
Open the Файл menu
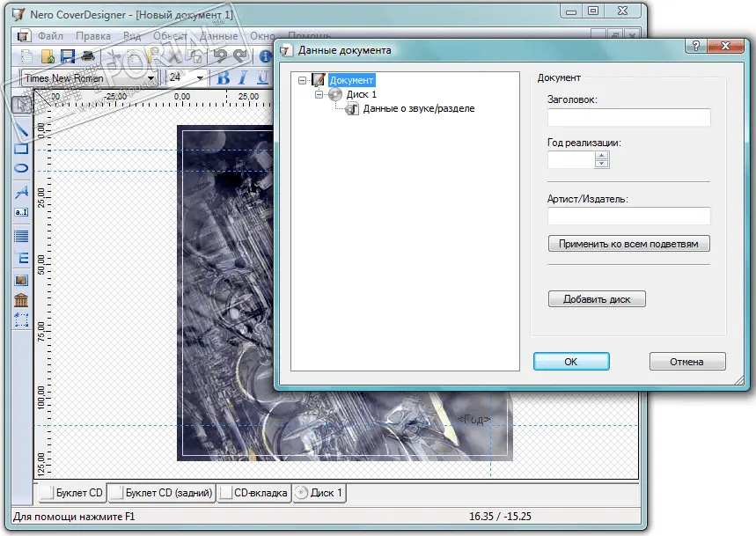pyautogui.click(x=50, y=36)
